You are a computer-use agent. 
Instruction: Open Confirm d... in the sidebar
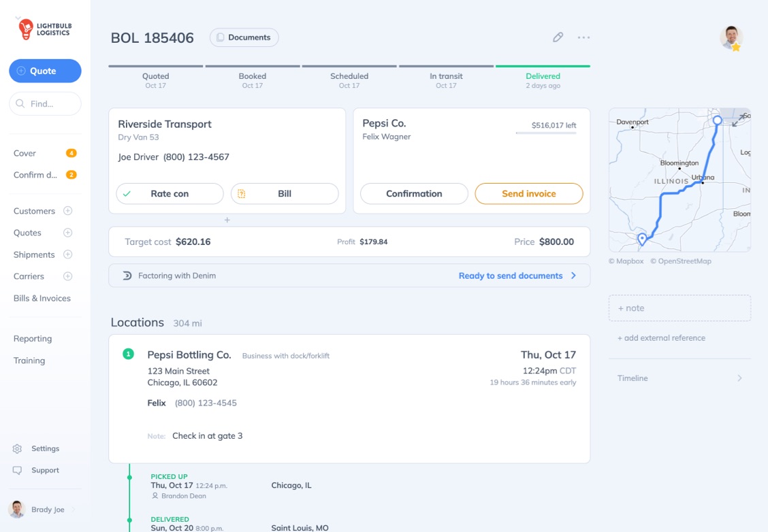(x=35, y=175)
